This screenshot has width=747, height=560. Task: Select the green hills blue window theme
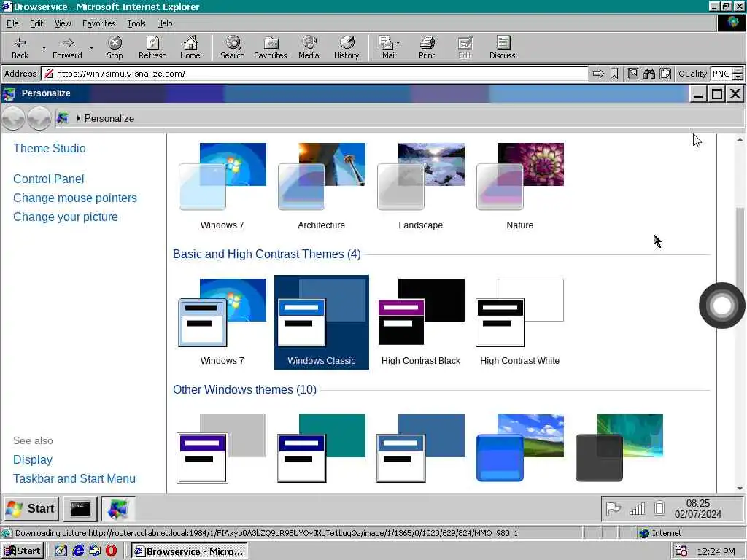tap(519, 448)
